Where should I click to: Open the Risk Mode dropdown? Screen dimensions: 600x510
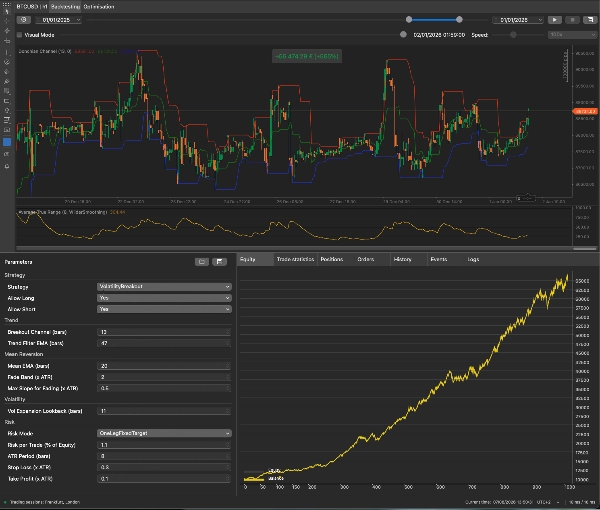[x=164, y=433]
